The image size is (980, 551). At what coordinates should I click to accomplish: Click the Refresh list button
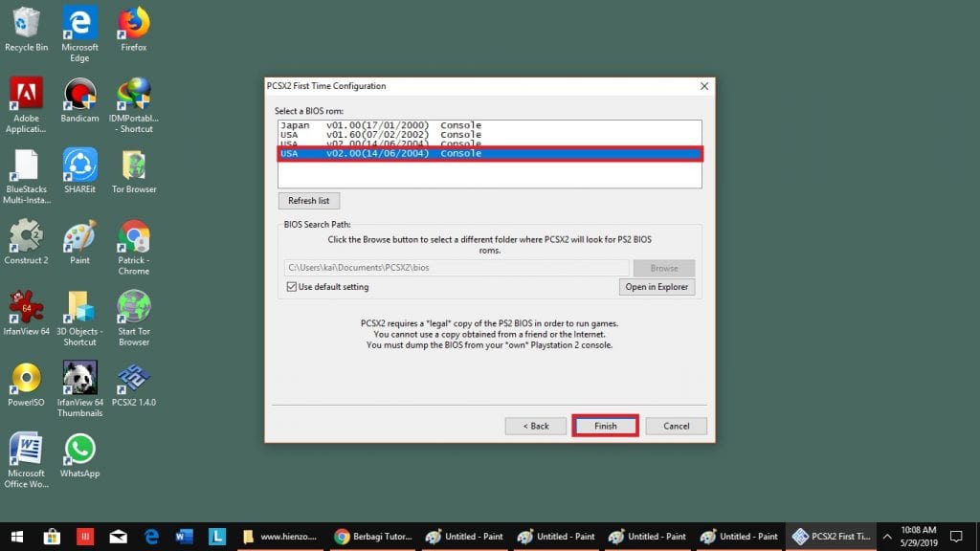309,201
